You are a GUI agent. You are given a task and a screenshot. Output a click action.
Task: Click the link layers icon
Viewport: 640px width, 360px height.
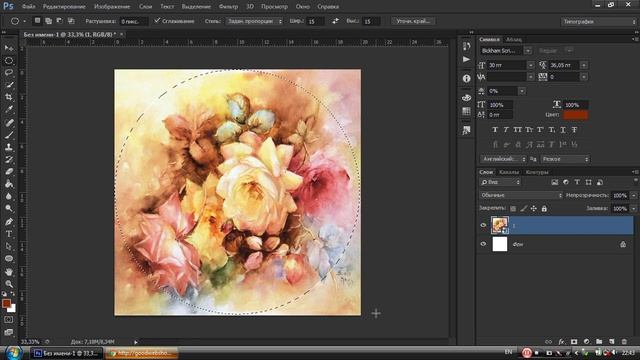pyautogui.click(x=548, y=341)
